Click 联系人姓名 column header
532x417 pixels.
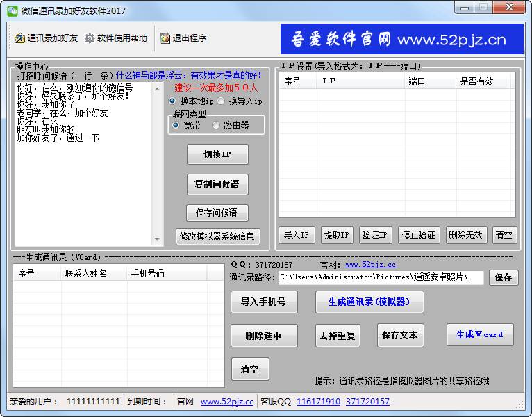(94, 273)
